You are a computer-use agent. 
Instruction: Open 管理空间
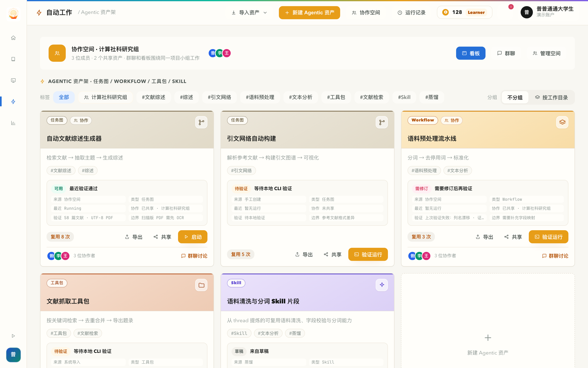(x=546, y=53)
